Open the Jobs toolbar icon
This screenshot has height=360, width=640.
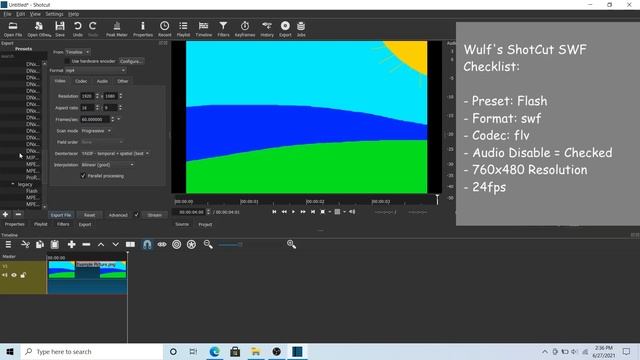[x=301, y=29]
